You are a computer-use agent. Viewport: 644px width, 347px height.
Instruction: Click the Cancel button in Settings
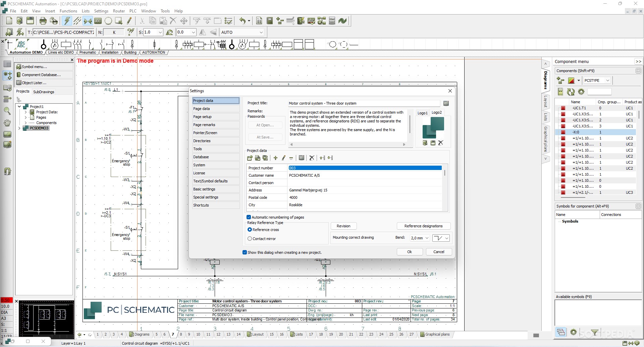(439, 252)
